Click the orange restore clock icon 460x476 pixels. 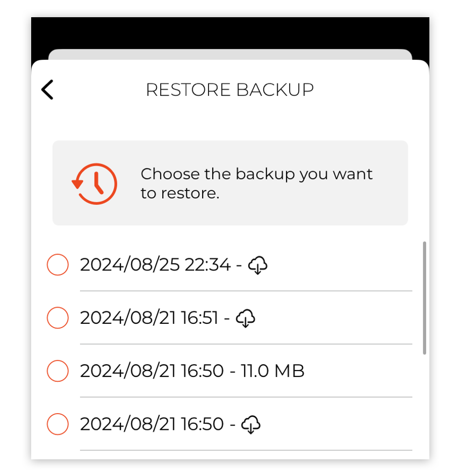(95, 183)
